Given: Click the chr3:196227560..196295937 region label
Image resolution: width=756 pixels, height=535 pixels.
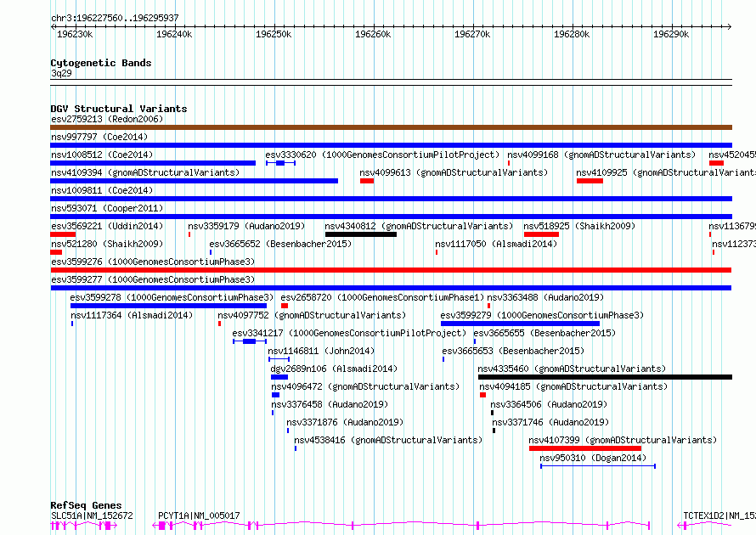Looking at the screenshot, I should pyautogui.click(x=115, y=18).
